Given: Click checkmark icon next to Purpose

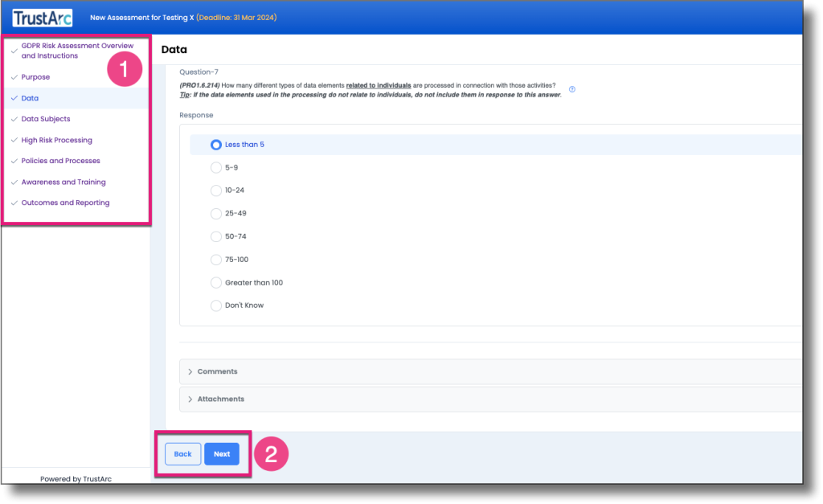Looking at the screenshot, I should 14,77.
